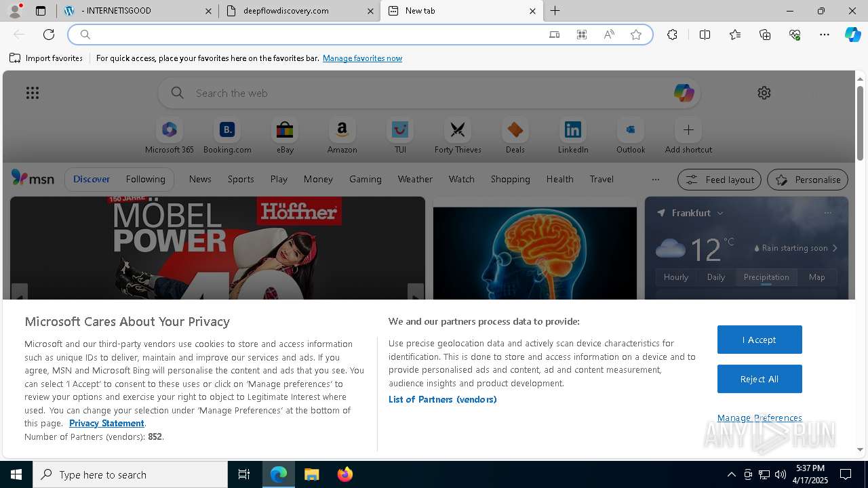
Task: Expand Rain starting soon arrow
Action: pos(835,248)
